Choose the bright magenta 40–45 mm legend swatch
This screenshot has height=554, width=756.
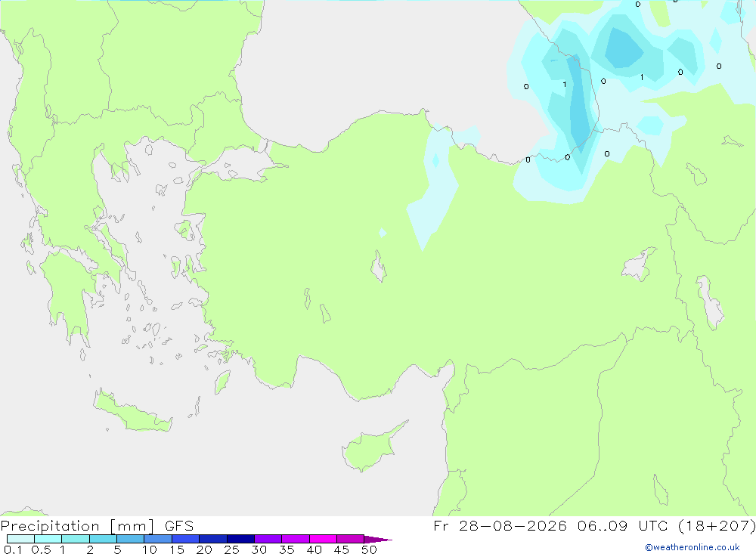pos(323,539)
